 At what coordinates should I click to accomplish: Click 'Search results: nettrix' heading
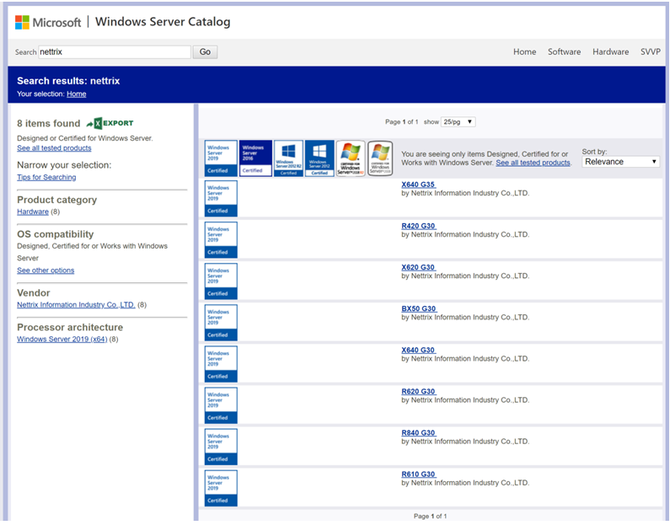pyautogui.click(x=68, y=81)
